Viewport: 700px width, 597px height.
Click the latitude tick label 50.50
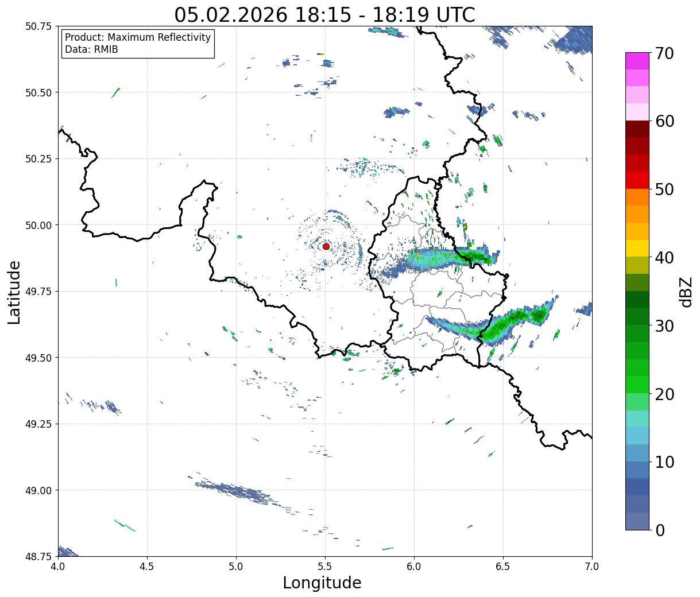tap(38, 92)
